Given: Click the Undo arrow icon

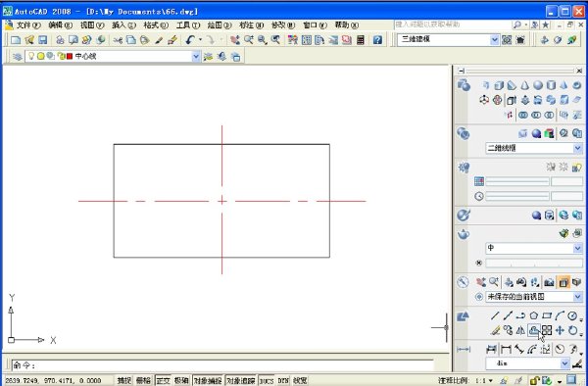Looking at the screenshot, I should 190,40.
